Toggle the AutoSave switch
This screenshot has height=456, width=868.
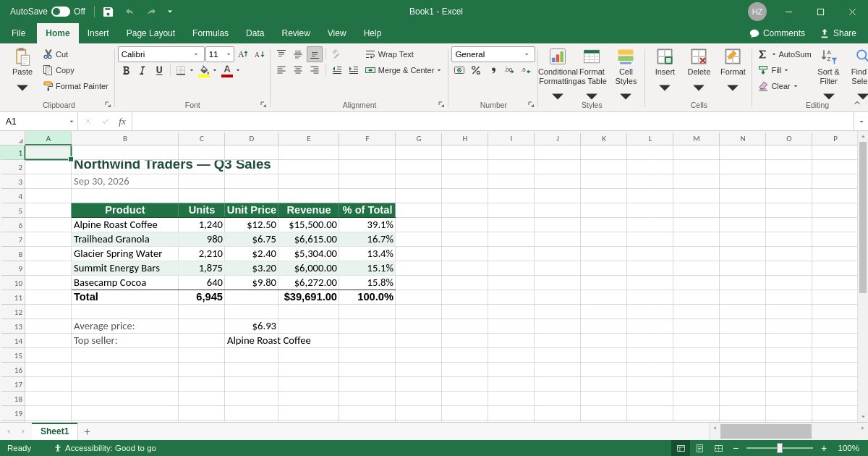pos(61,12)
